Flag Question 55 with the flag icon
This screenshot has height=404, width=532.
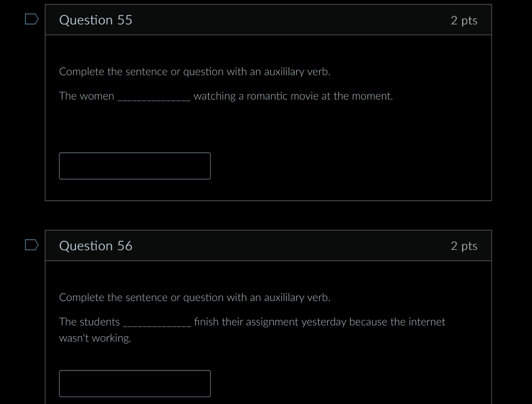(x=32, y=19)
